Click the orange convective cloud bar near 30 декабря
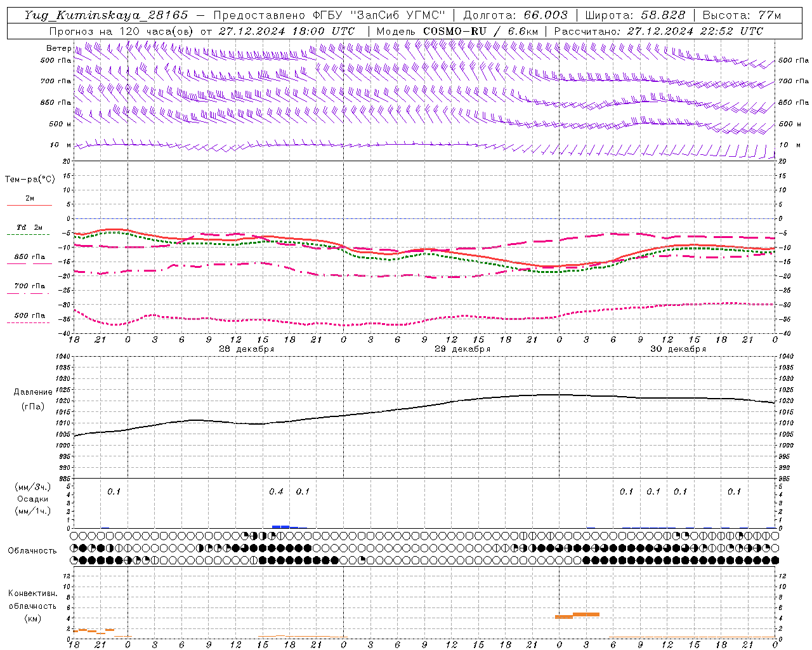Viewport: 812px width, 650px height. (577, 615)
